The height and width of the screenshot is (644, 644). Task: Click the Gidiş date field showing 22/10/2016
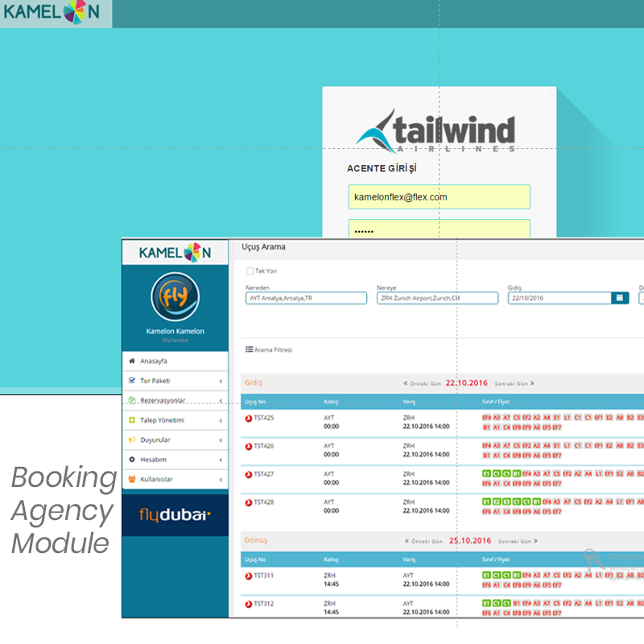559,298
